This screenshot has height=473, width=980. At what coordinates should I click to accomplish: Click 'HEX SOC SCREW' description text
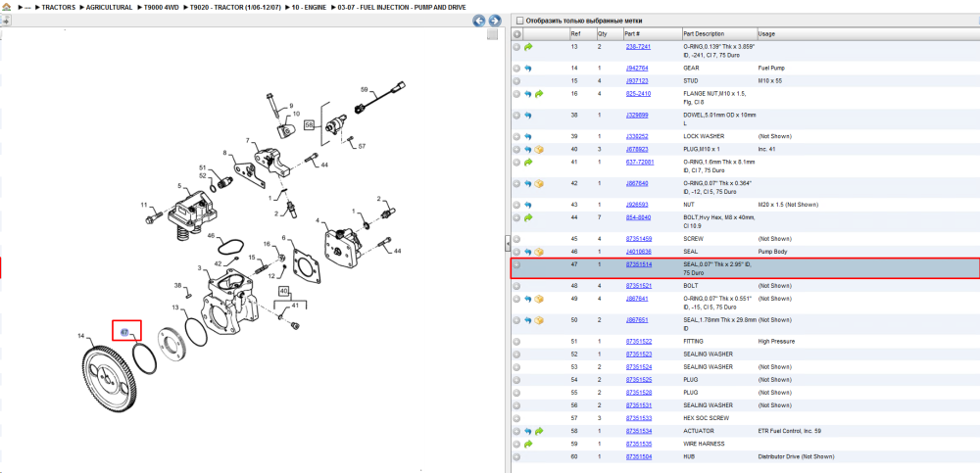coord(706,418)
